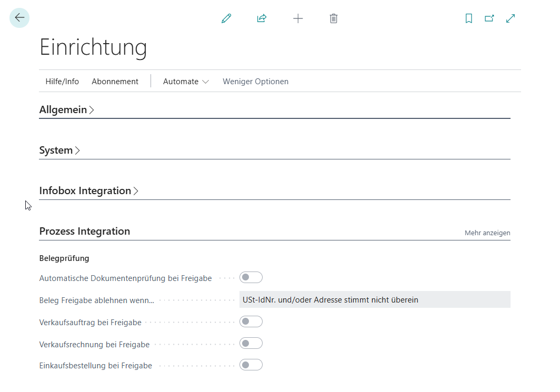Click Weniger Optionen
This screenshot has width=560, height=392.
256,82
